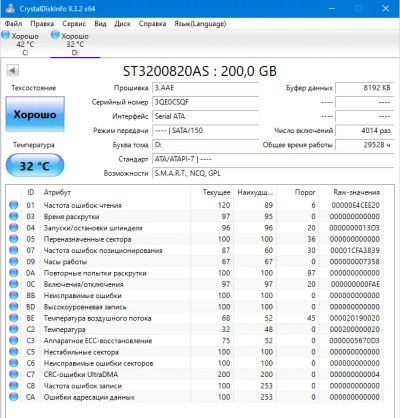Click the Прошивка field showing 3.AAE
This screenshot has height=418, width=400.
click(x=206, y=88)
